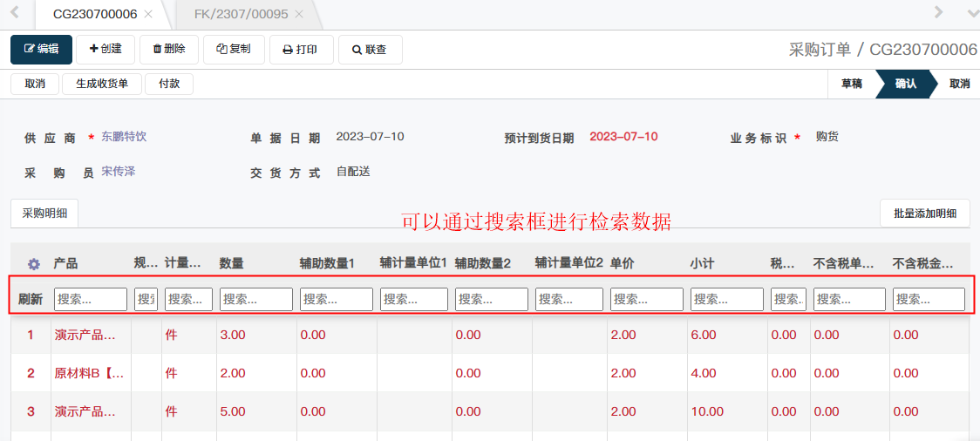This screenshot has height=441, width=980.
Task: Select the 草稿 status stage
Action: [x=851, y=84]
